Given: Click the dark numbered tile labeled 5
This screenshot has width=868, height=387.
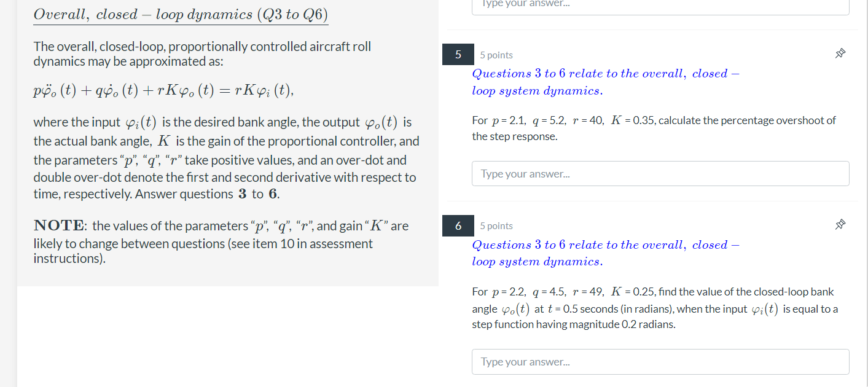Looking at the screenshot, I should [x=458, y=54].
